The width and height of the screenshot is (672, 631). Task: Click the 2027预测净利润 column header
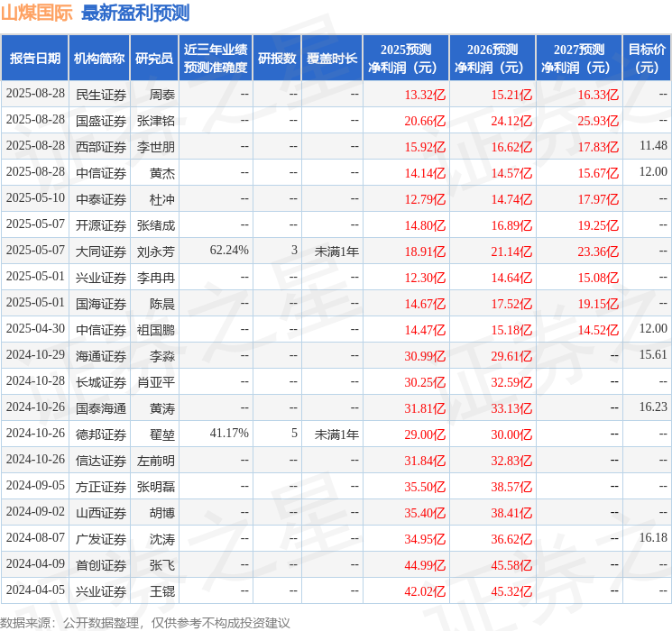click(579, 59)
